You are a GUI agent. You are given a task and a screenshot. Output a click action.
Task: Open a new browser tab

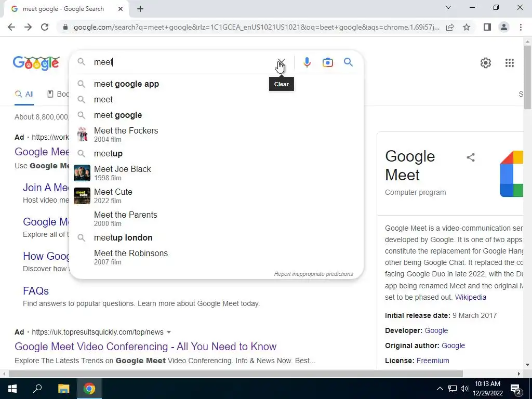click(140, 9)
